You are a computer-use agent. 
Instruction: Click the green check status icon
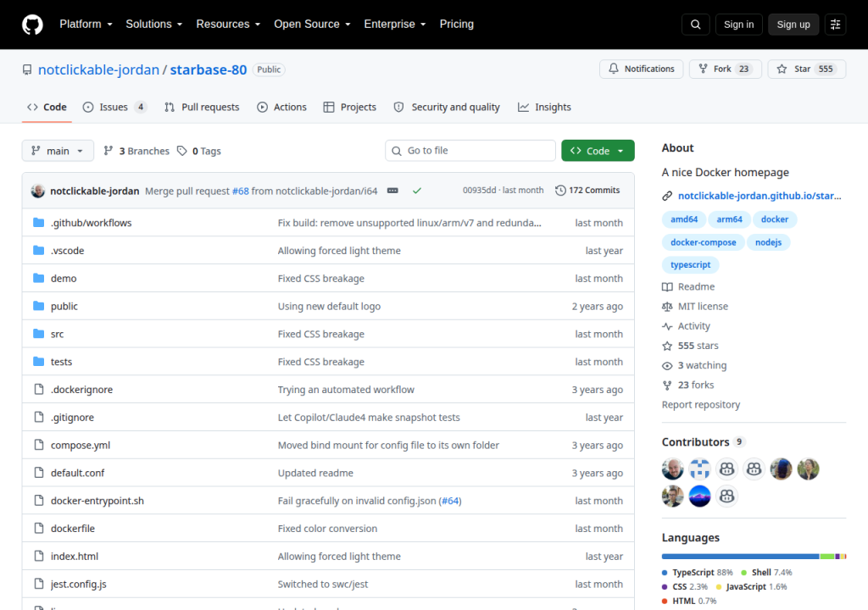pos(417,191)
